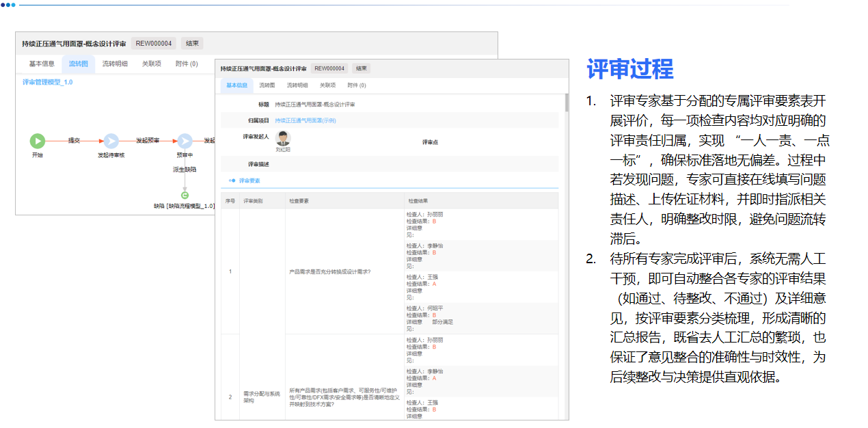
Task: Click the window control dots at top left
Action: [10, 5]
